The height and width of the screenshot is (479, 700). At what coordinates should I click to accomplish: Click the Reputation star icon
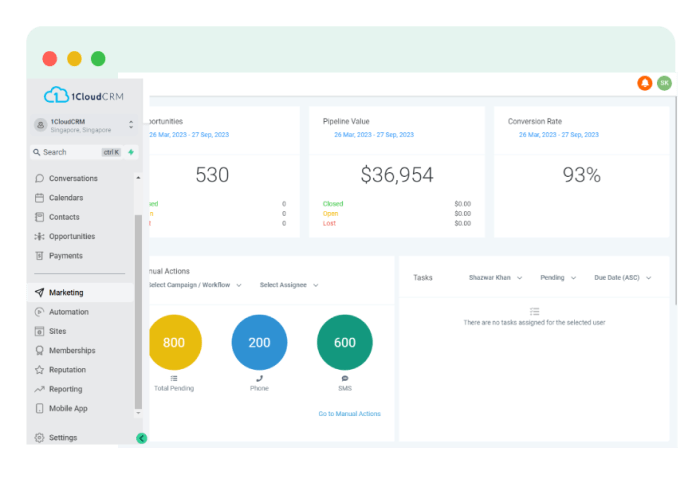pos(39,370)
